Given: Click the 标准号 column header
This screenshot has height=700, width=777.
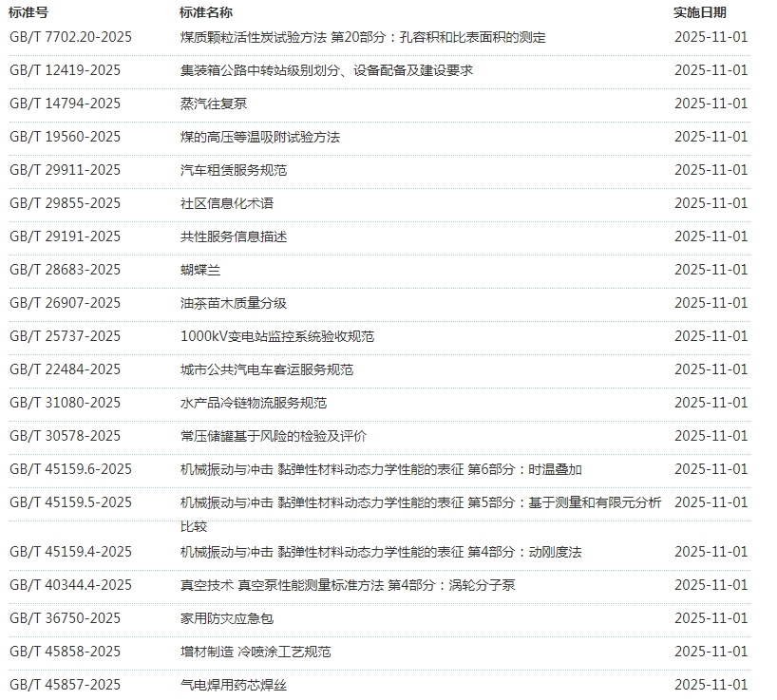Looking at the screenshot, I should coord(28,12).
